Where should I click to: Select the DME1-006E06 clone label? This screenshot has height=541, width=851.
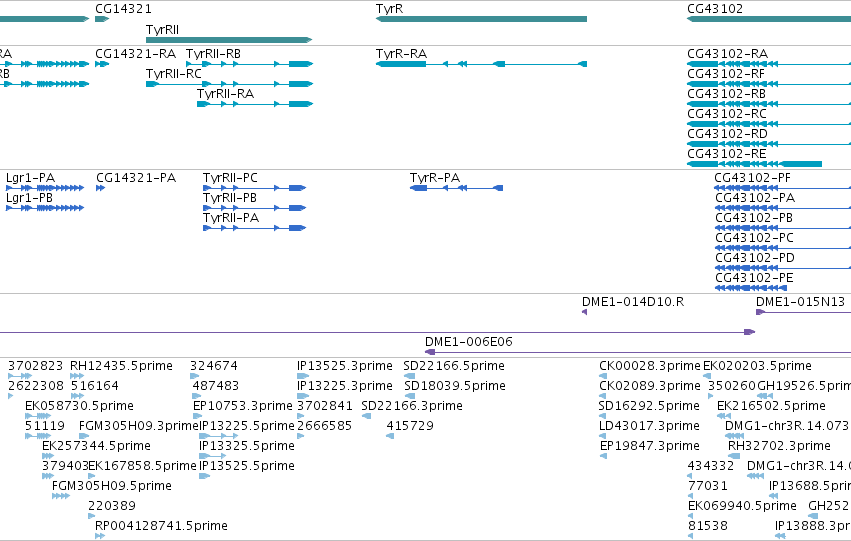pos(468,342)
